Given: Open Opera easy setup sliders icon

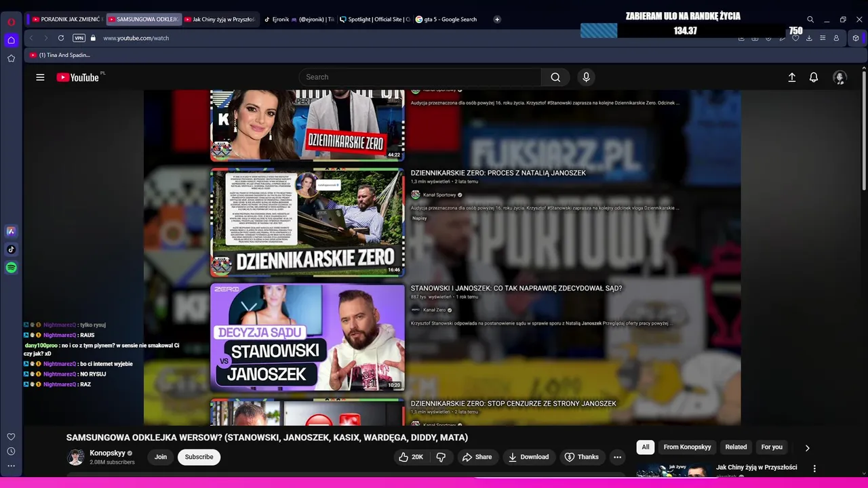Looking at the screenshot, I should (823, 38).
